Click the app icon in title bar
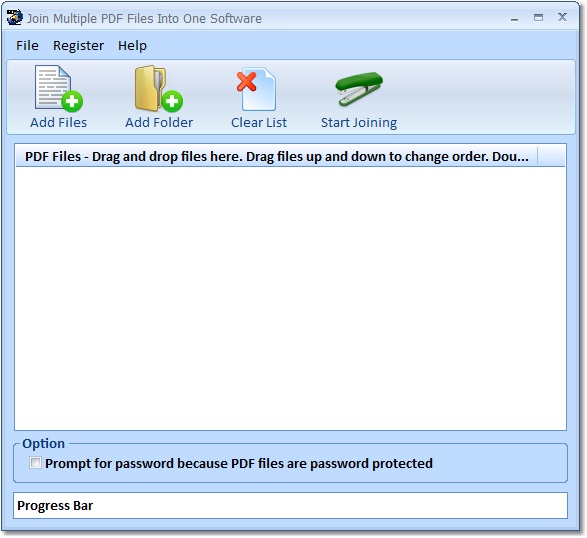The width and height of the screenshot is (587, 538). 15,18
